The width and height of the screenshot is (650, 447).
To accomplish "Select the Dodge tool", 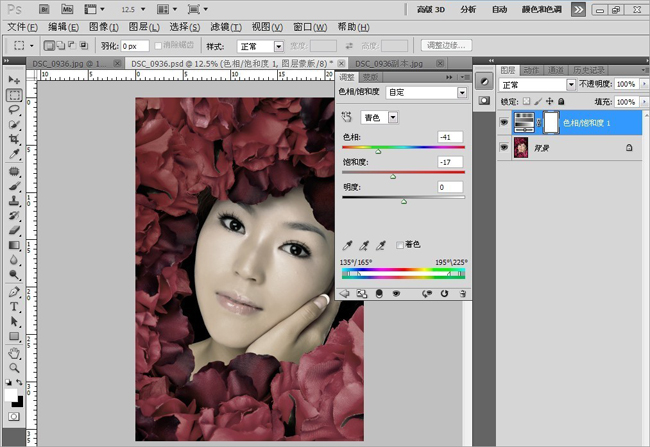I will pos(14,275).
